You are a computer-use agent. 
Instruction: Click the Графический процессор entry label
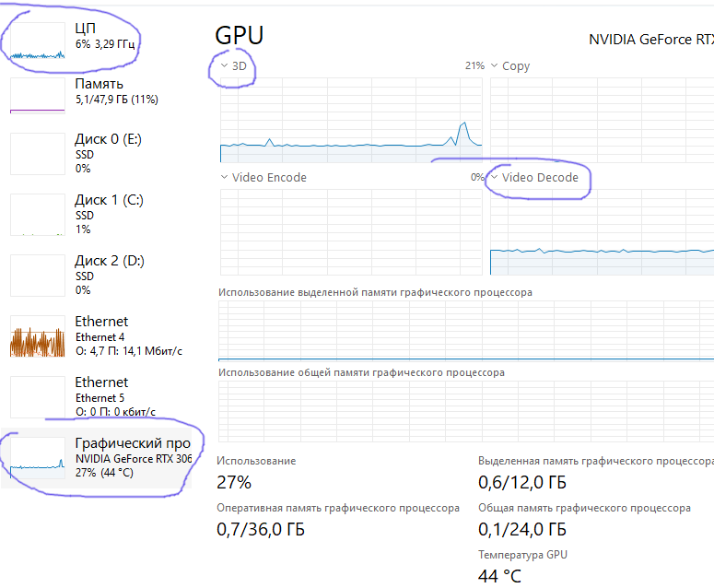[x=132, y=443]
